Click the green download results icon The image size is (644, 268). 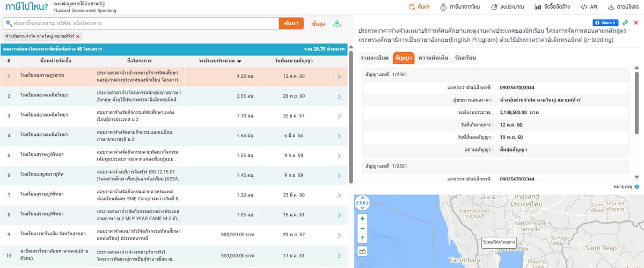[337, 24]
